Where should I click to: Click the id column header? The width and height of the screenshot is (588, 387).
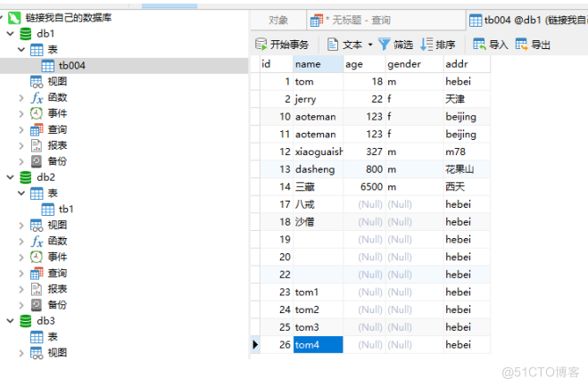point(277,64)
